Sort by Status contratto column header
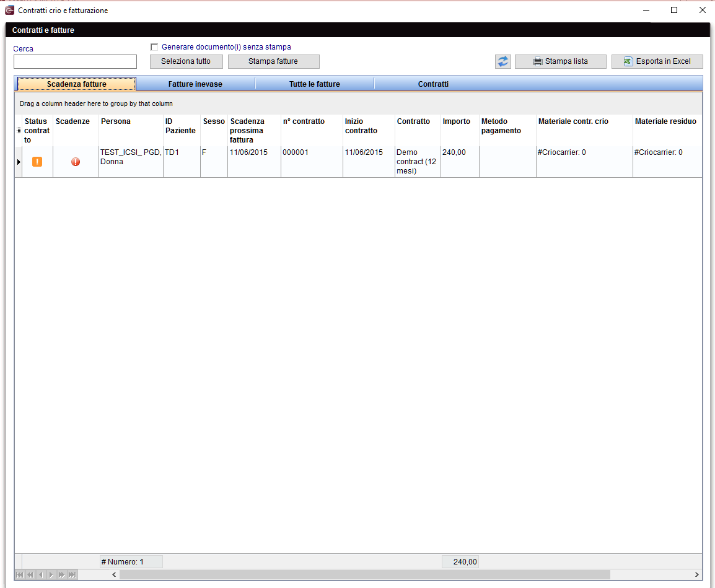 [37, 131]
